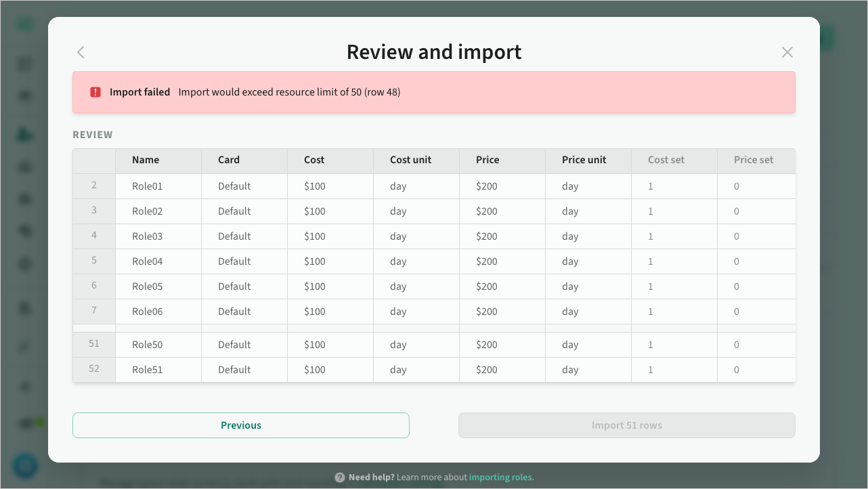Expand the collapsed rows below row 7
The image size is (868, 489).
coord(433,328)
